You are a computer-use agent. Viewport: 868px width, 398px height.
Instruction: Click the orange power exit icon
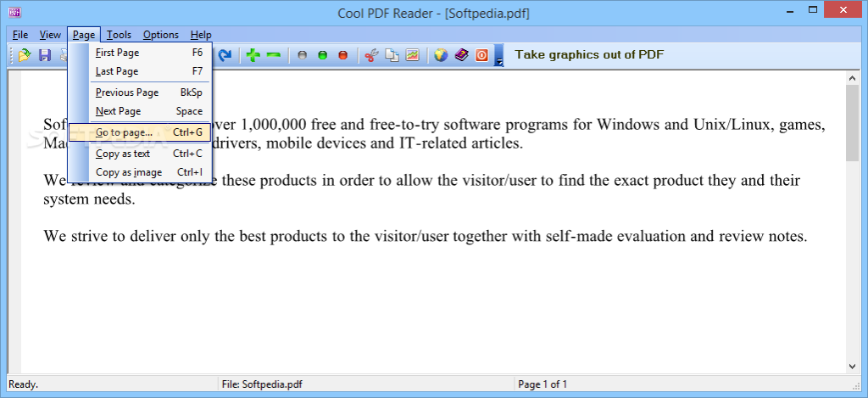pos(482,55)
